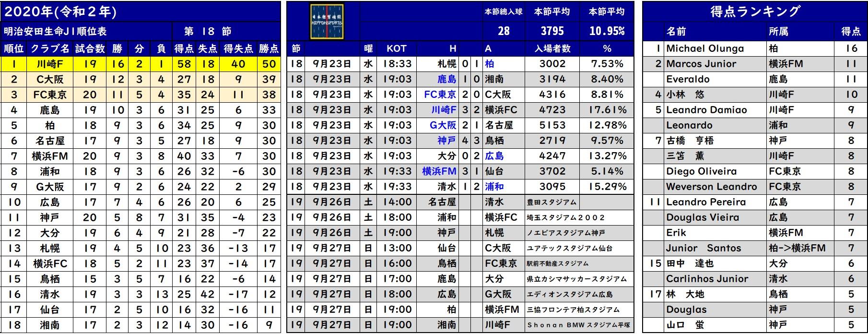
Task: Click 県立カシマサッカースタジアム venue
Action: click(576, 279)
